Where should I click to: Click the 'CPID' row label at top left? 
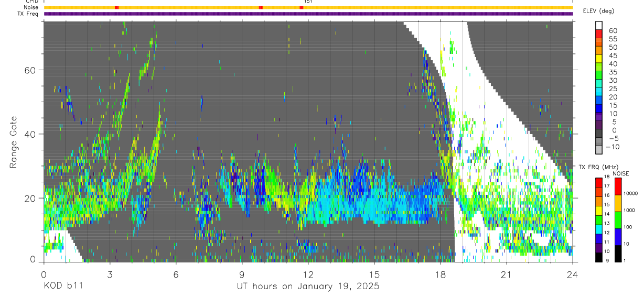coord(31,2)
